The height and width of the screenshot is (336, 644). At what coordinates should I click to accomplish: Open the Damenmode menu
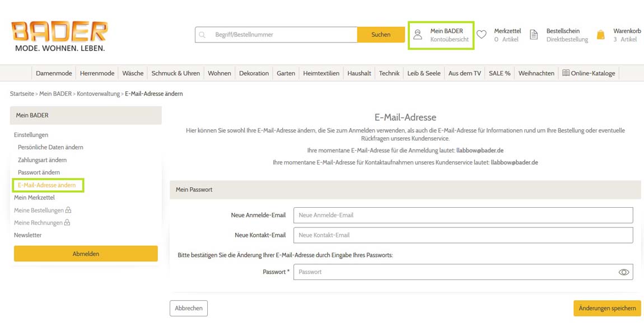point(54,73)
